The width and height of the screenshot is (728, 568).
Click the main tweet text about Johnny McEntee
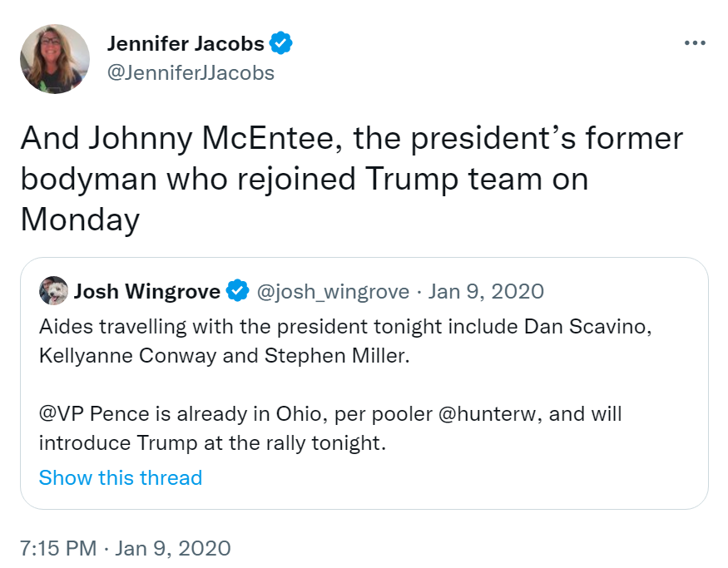tap(351, 179)
